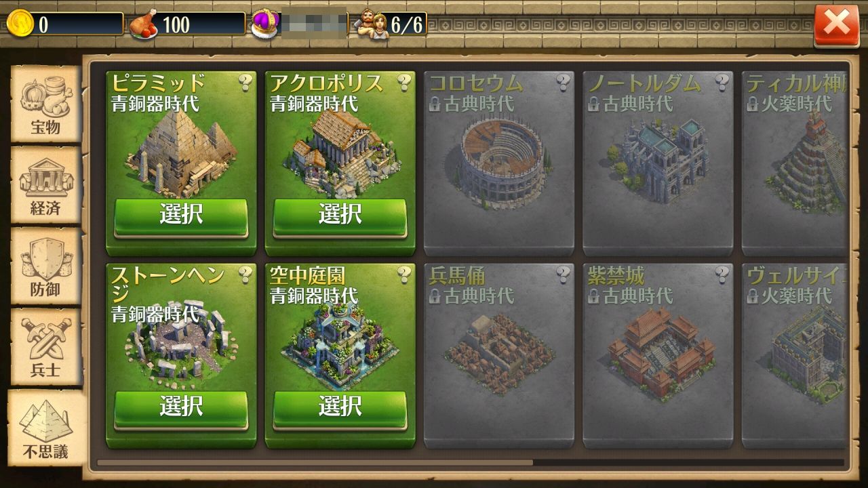Tap the gold coin icon
868x488 pixels.
point(20,24)
